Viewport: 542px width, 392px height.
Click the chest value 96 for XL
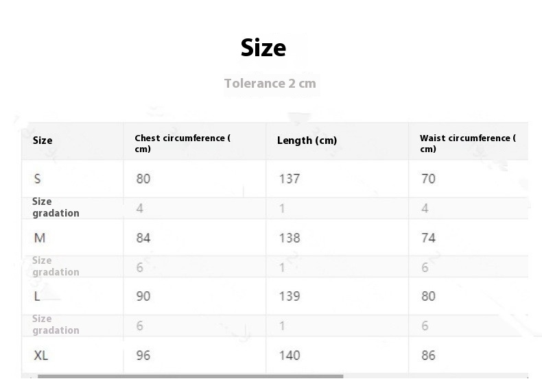click(143, 356)
